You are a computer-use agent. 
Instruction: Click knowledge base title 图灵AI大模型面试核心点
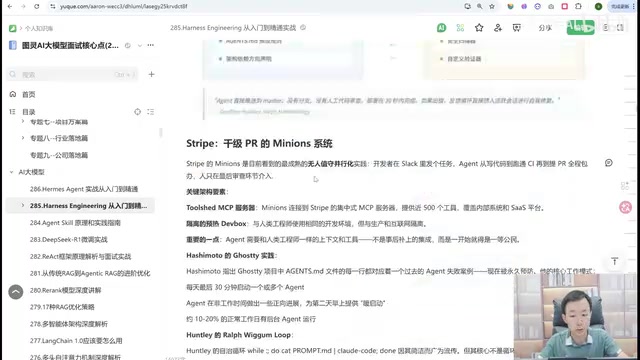(70, 45)
